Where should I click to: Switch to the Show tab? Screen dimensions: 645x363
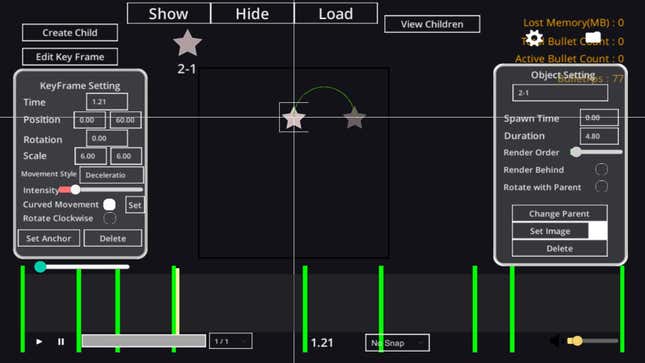169,14
